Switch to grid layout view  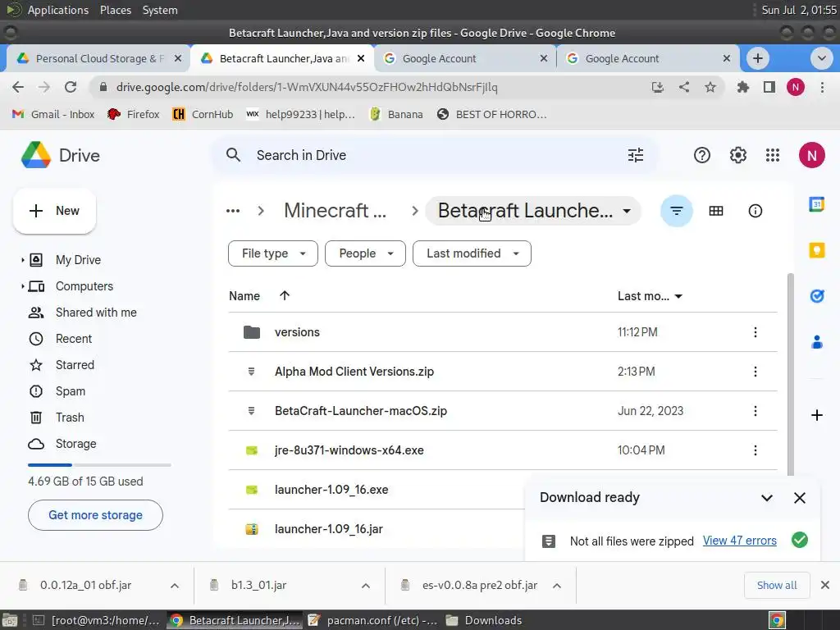(715, 211)
